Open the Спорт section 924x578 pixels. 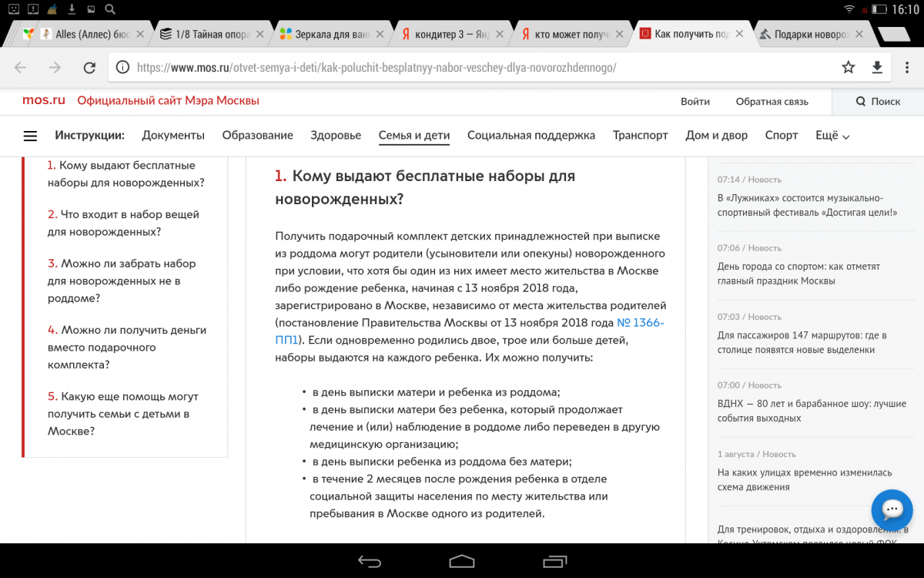(782, 136)
